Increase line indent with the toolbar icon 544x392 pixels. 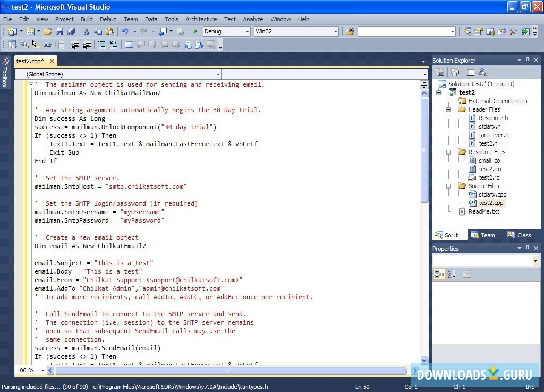87,45
